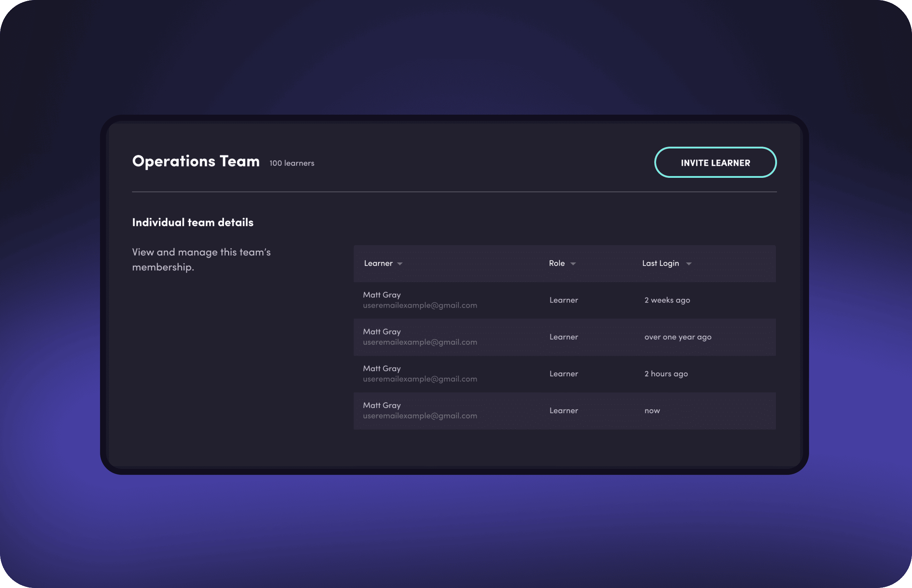Click email in the now row
912x588 pixels.
click(x=420, y=416)
